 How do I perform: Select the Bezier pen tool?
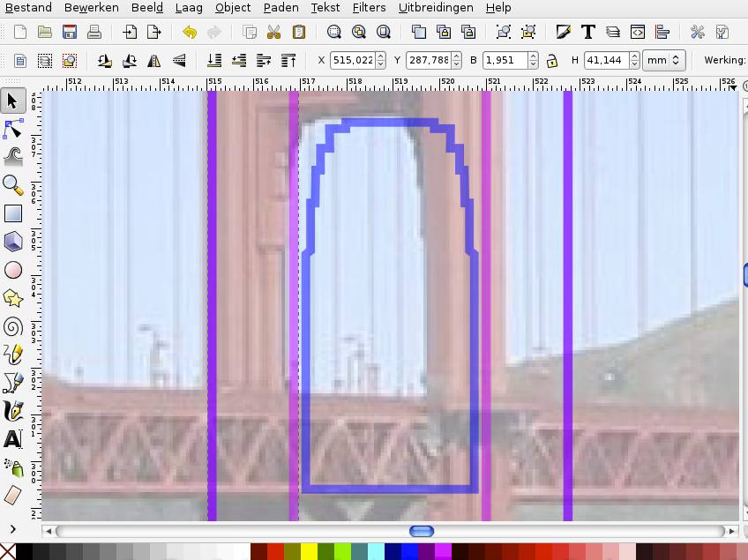(13, 383)
